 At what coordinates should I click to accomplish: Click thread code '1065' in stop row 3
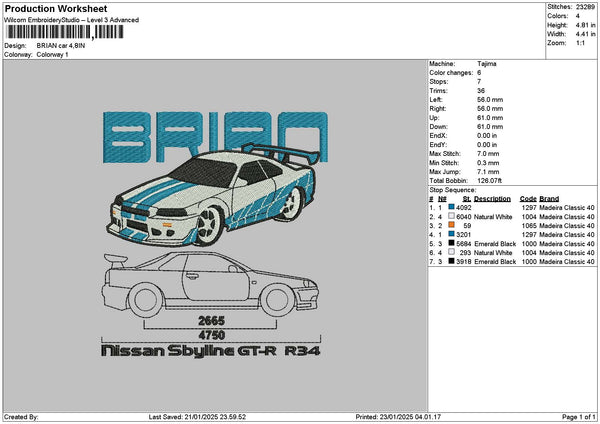[x=529, y=226]
